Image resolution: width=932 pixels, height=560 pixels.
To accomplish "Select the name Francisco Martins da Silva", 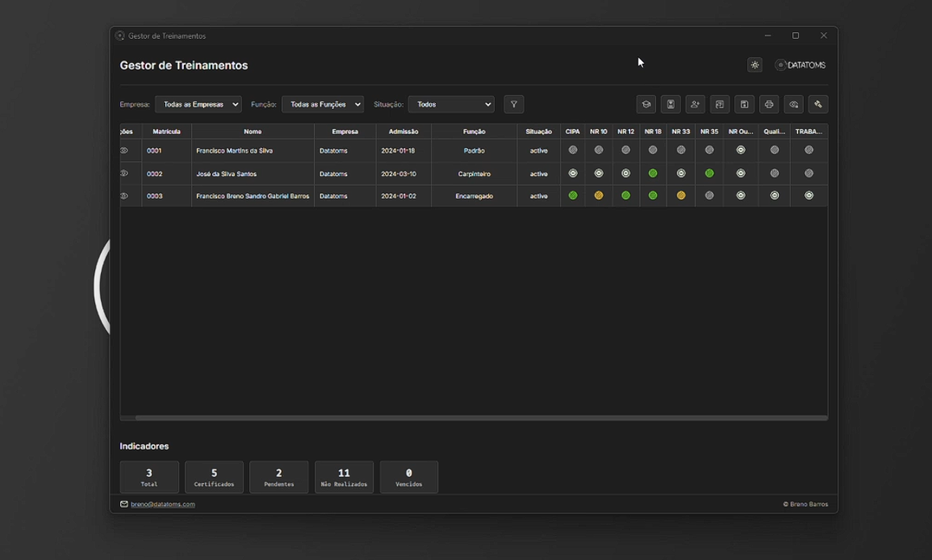I will [234, 151].
